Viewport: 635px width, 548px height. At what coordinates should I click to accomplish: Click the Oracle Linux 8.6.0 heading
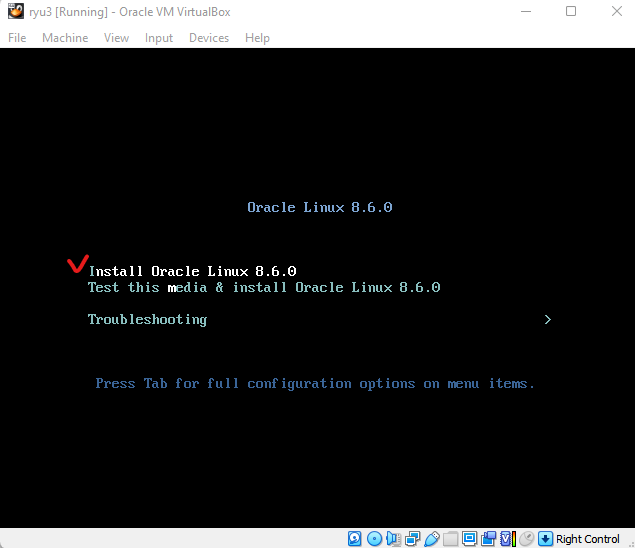click(320, 207)
